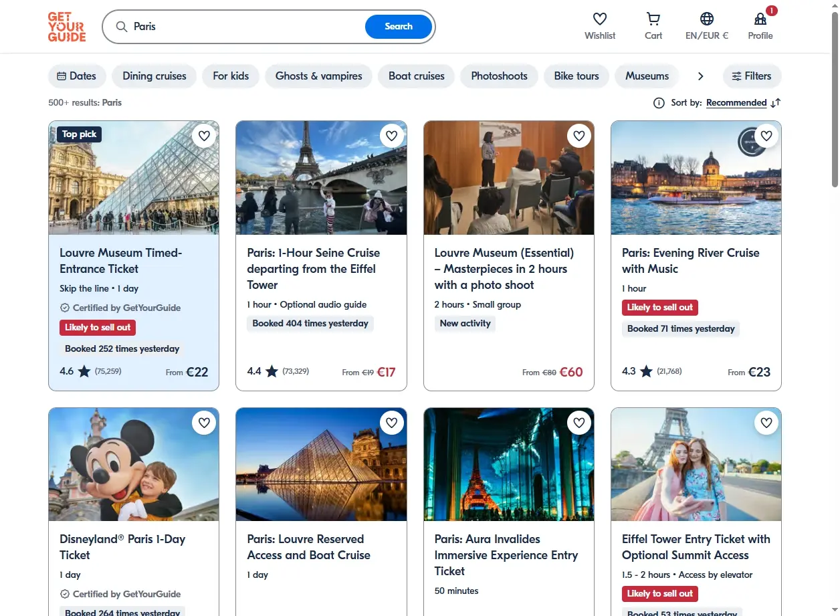Screen dimensions: 840x616
Task: Open the globe language and currency icon
Action: pyautogui.click(x=707, y=19)
